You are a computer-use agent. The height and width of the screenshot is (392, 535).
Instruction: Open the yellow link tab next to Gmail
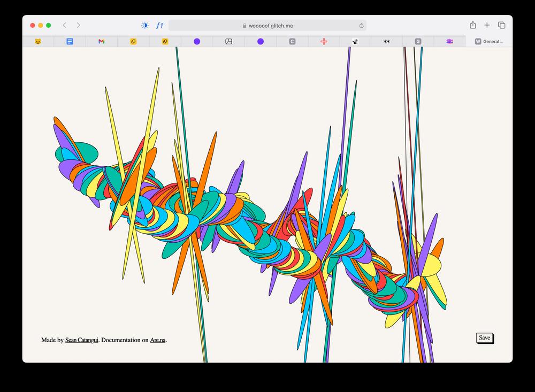click(133, 42)
